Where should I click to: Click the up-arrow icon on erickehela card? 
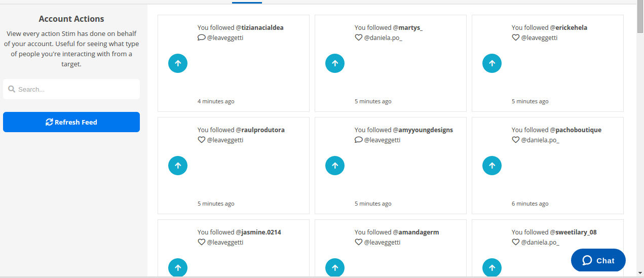click(x=492, y=63)
